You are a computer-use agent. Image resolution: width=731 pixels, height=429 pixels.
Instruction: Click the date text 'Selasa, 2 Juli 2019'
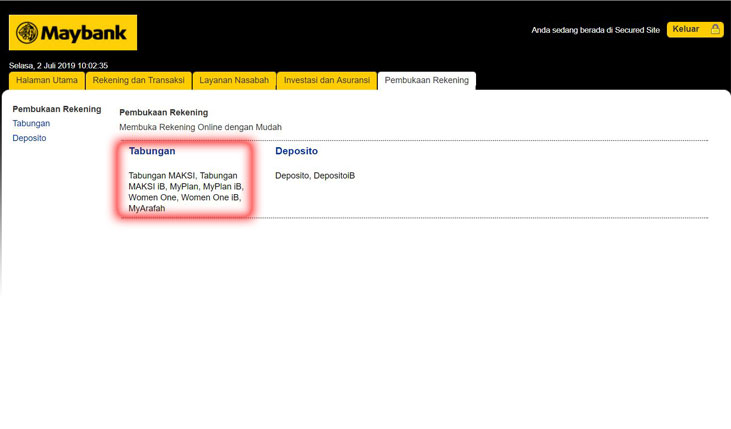[x=44, y=66]
